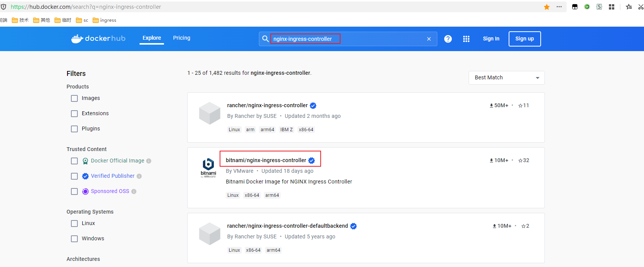Click 'Bitnami Docker Image for NGINX Ingress Controller' text
The width and height of the screenshot is (644, 267).
[289, 182]
